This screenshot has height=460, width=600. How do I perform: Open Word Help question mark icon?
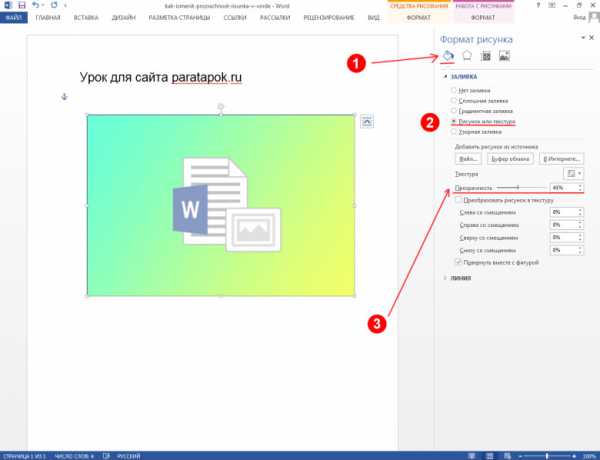(538, 5)
